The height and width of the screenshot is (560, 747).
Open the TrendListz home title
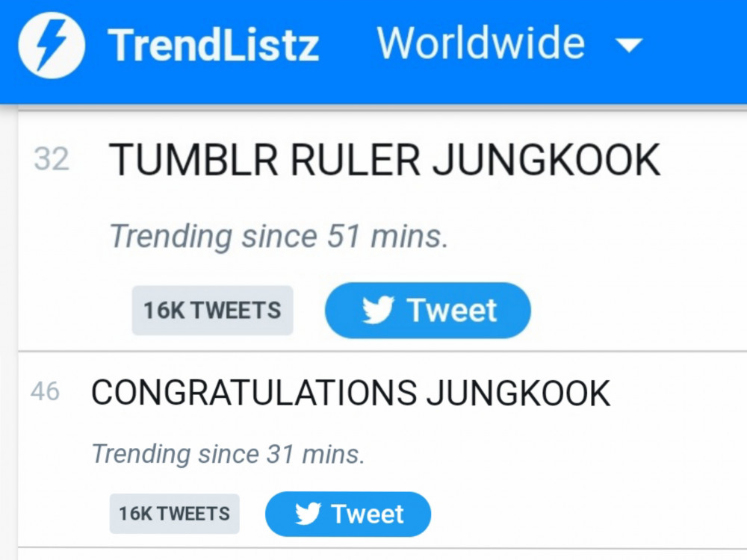click(x=214, y=46)
